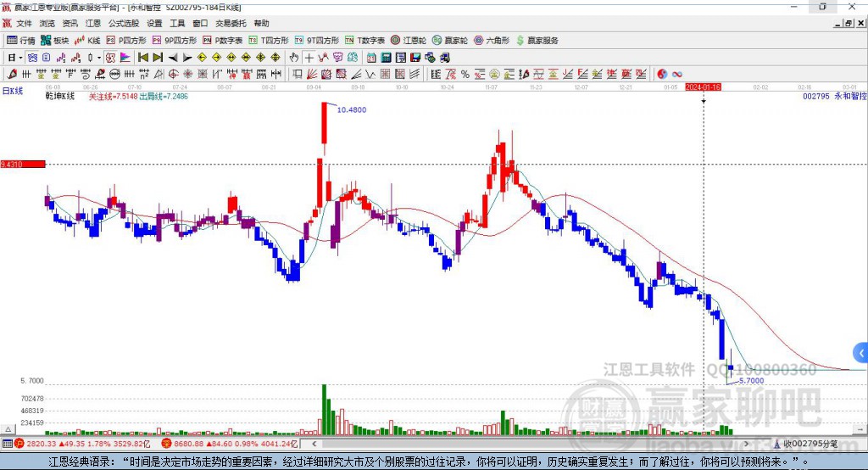Click the 乾坤K线 indicator label

(60, 96)
